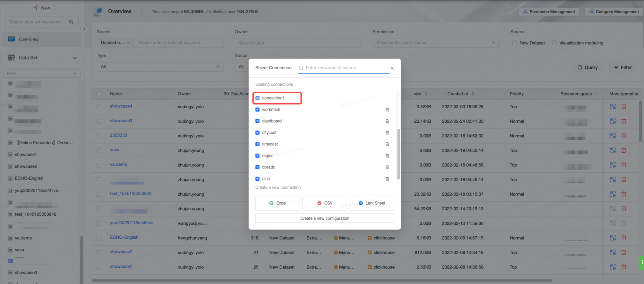Click the Filter button
The image size is (644, 284).
[x=622, y=68]
